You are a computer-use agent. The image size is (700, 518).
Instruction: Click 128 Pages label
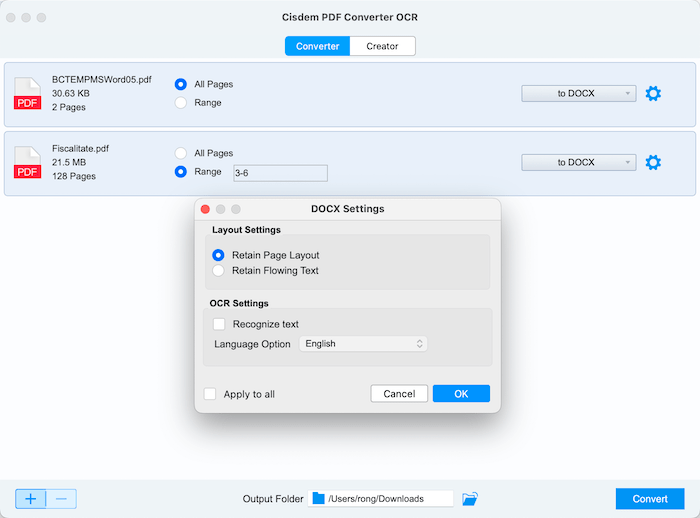(74, 176)
